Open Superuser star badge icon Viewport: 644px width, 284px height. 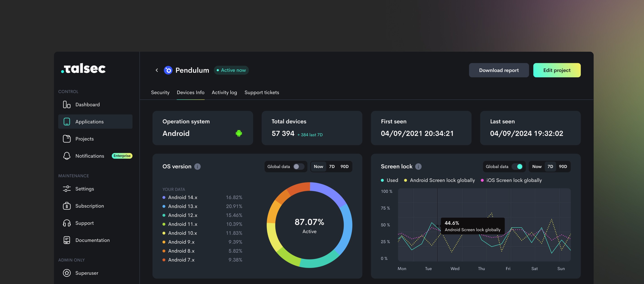point(67,273)
